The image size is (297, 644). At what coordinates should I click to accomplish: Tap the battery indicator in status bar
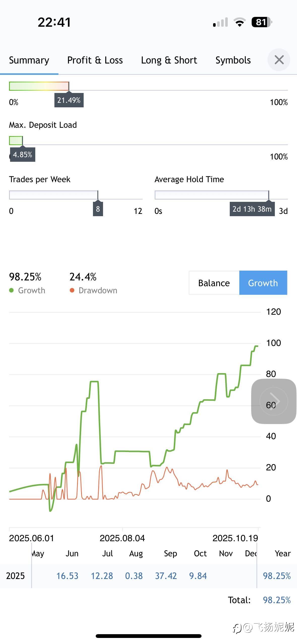(x=261, y=22)
